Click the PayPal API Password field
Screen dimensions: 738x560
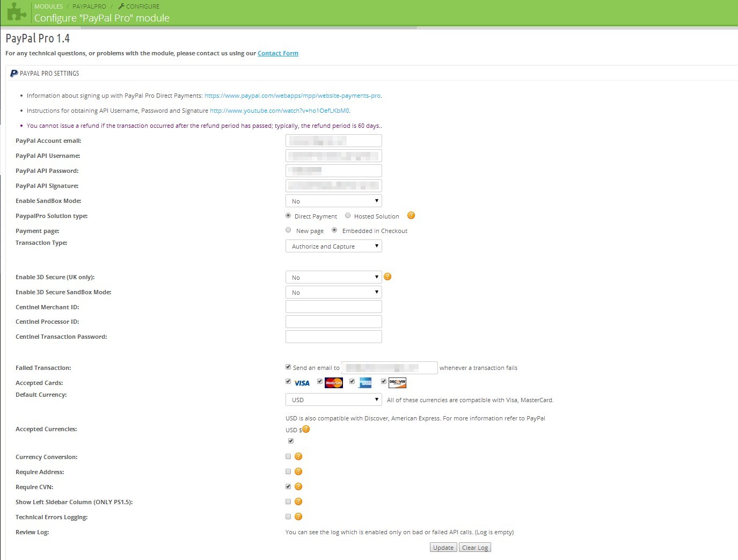point(334,171)
